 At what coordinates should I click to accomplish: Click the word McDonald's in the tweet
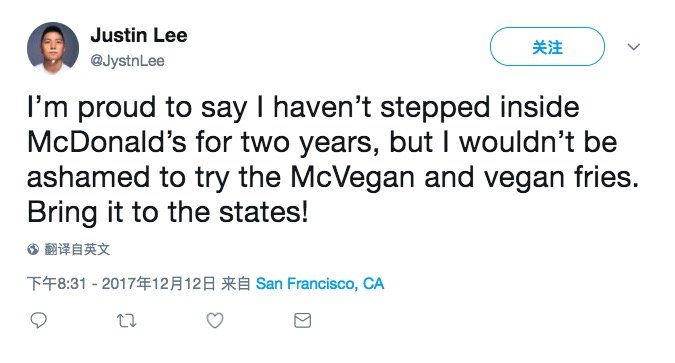(x=107, y=142)
